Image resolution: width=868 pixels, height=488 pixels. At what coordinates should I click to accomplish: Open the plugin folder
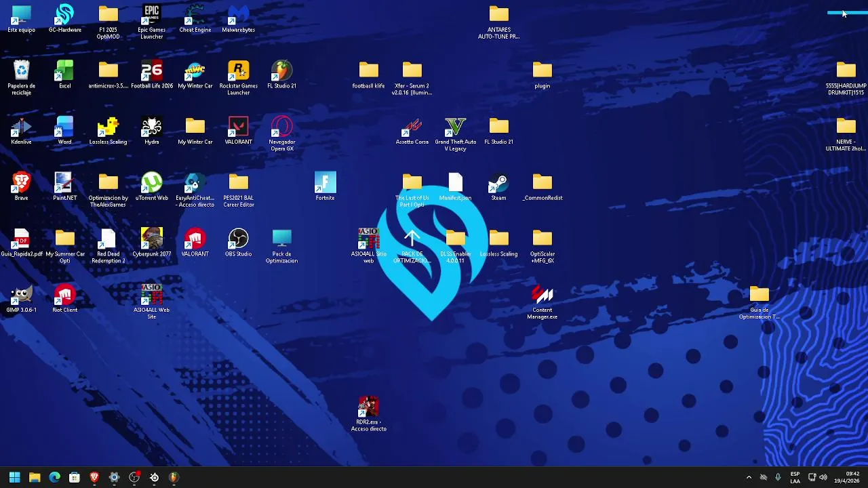pos(542,75)
